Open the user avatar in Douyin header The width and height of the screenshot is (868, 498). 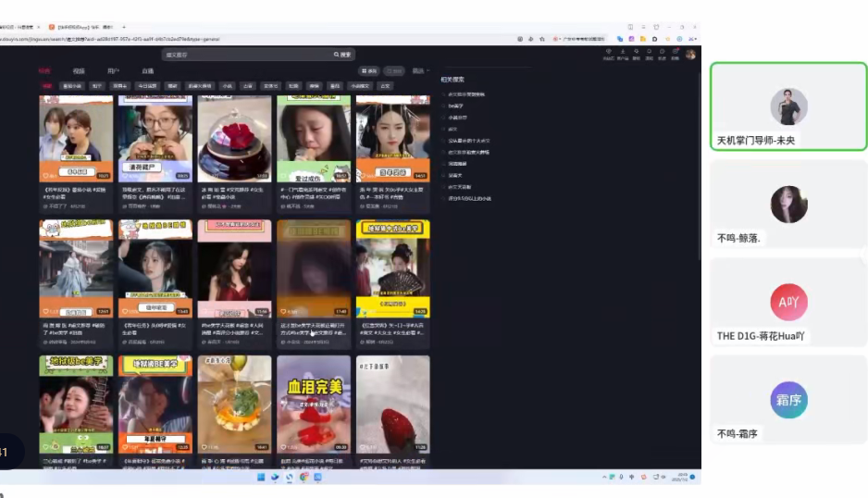(x=690, y=55)
